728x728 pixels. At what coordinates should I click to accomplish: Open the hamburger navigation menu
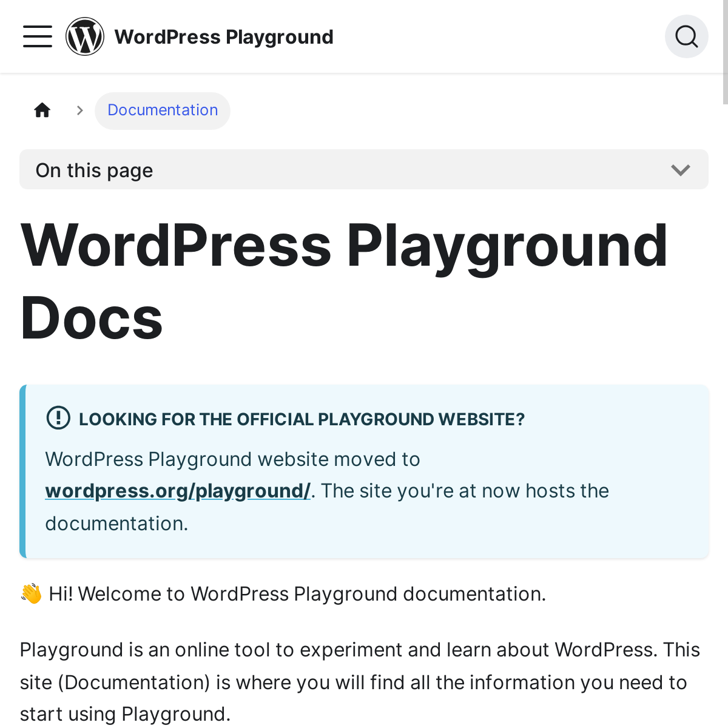pos(37,36)
